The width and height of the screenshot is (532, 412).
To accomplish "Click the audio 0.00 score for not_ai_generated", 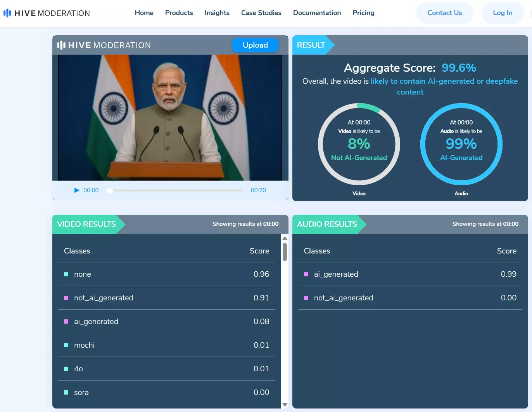I will (509, 298).
